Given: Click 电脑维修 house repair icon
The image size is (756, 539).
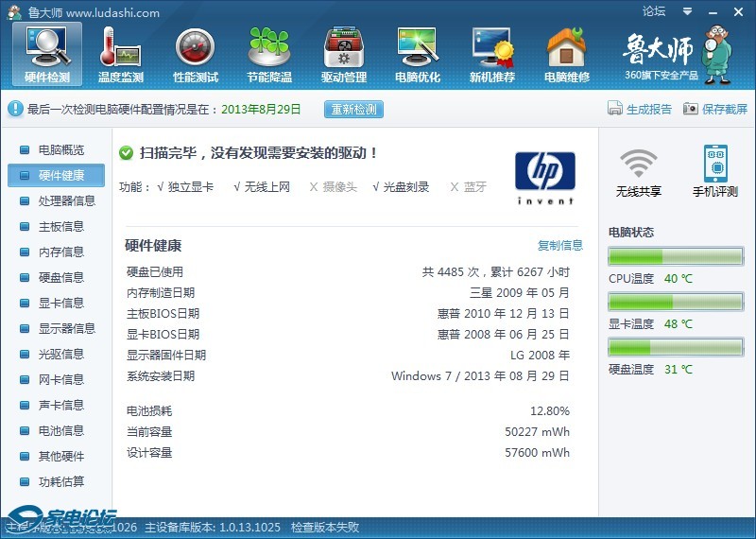Looking at the screenshot, I should (x=566, y=49).
